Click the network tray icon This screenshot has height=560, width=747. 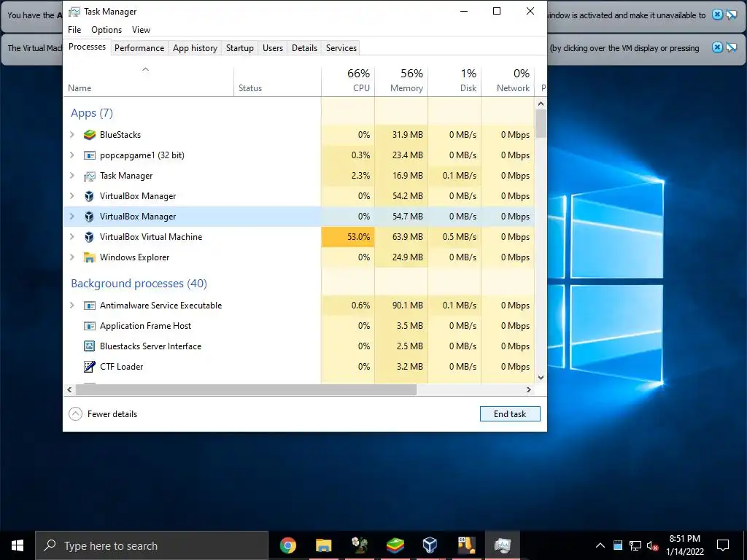click(x=635, y=545)
